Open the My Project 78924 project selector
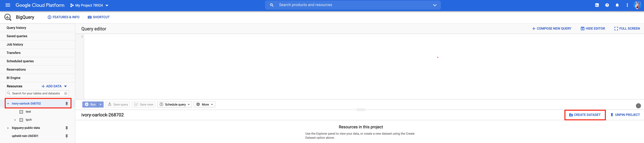The image size is (644, 143). click(89, 5)
